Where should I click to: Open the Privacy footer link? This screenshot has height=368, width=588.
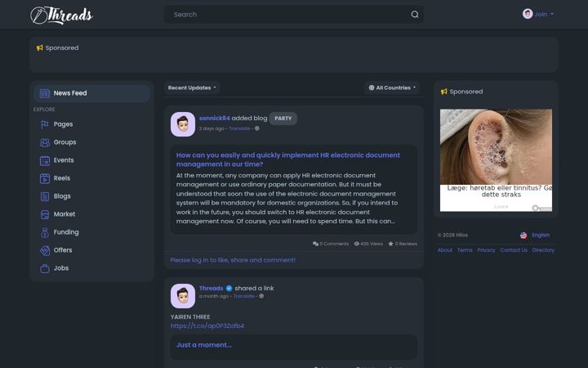point(486,250)
